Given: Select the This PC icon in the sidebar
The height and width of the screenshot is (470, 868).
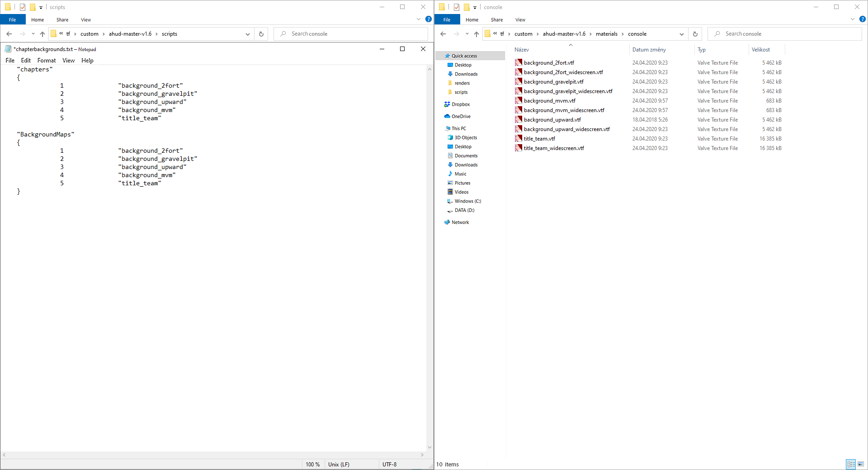Looking at the screenshot, I should coord(448,129).
